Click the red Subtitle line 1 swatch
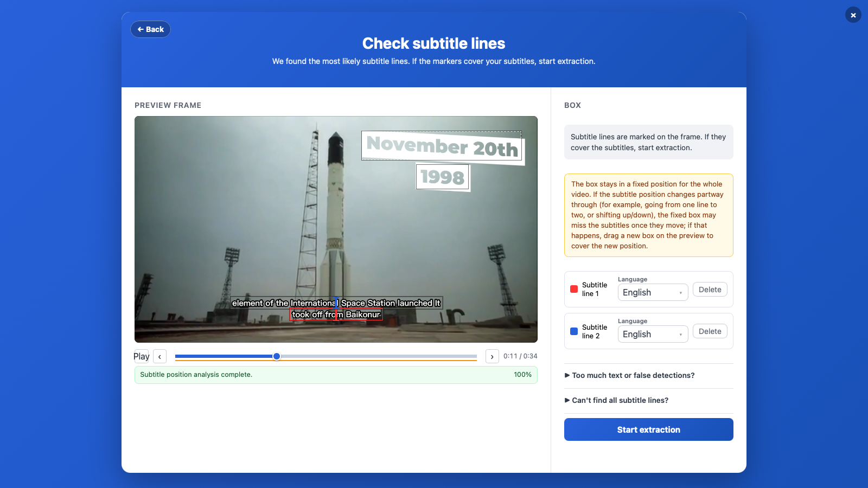Screen dimensions: 868x488 [574, 289]
